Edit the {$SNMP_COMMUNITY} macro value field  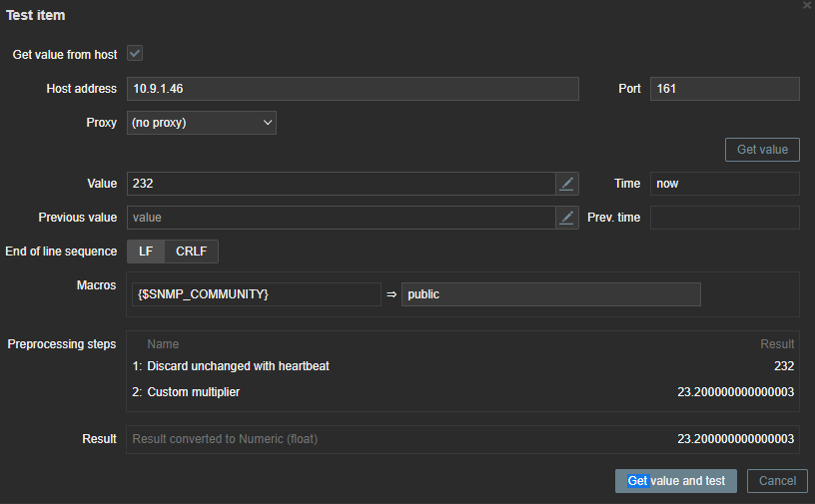[550, 294]
